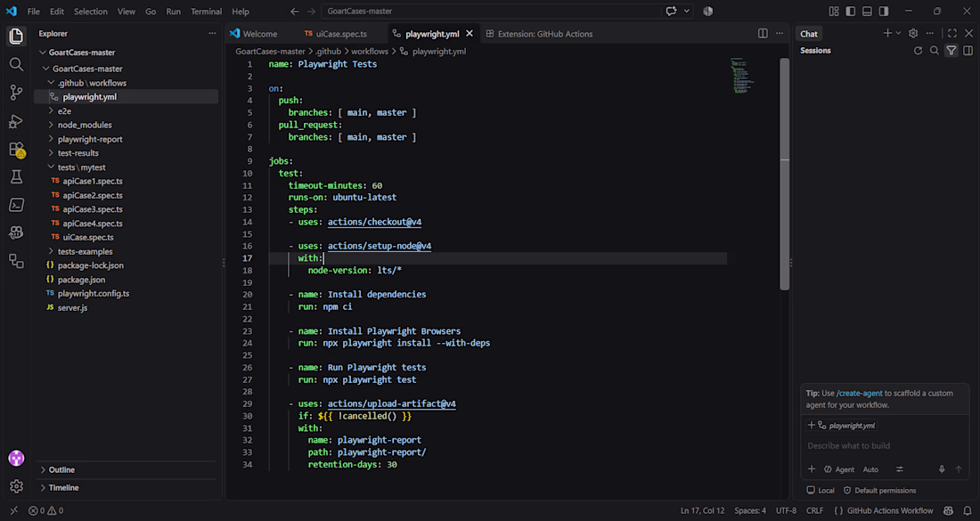Viewport: 980px width, 521px height.
Task: Collapse the tests\mytest folder
Action: click(x=52, y=167)
